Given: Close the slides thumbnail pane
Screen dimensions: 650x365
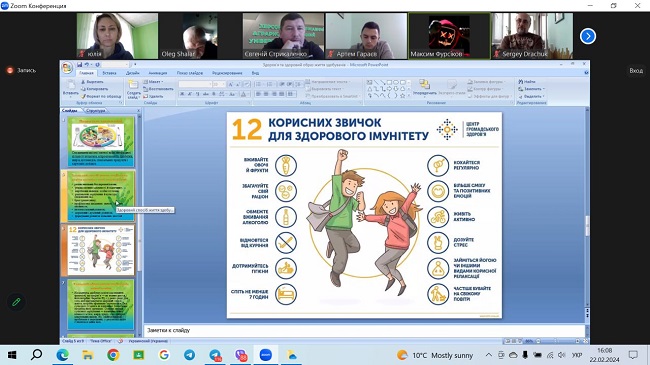Looking at the screenshot, I should pyautogui.click(x=138, y=111).
